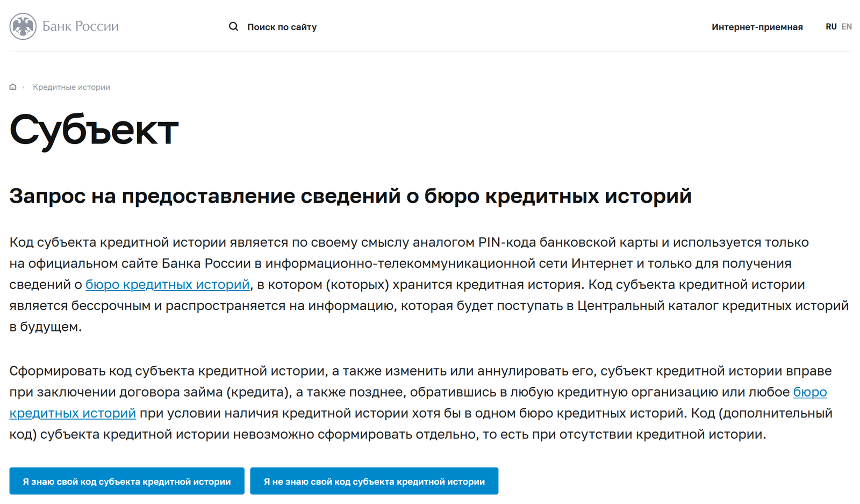Open the 'Интернет-приемная' page
The image size is (860, 504).
coord(757,27)
